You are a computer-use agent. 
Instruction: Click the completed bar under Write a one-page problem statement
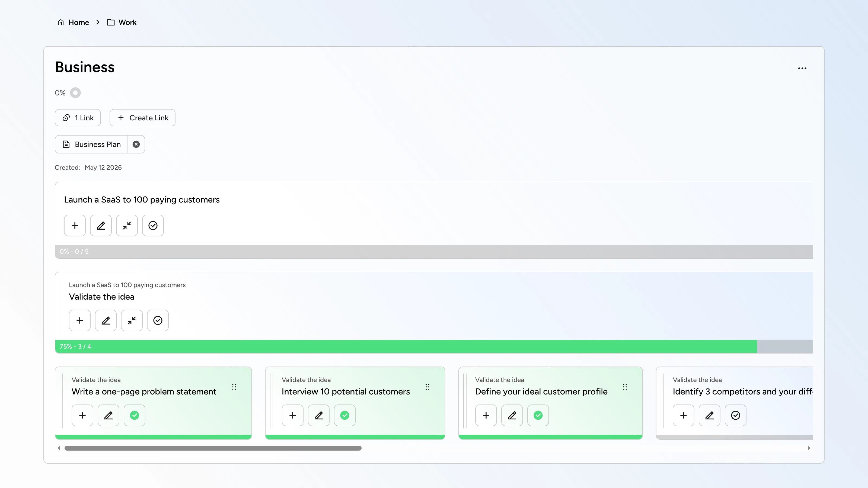pos(153,437)
